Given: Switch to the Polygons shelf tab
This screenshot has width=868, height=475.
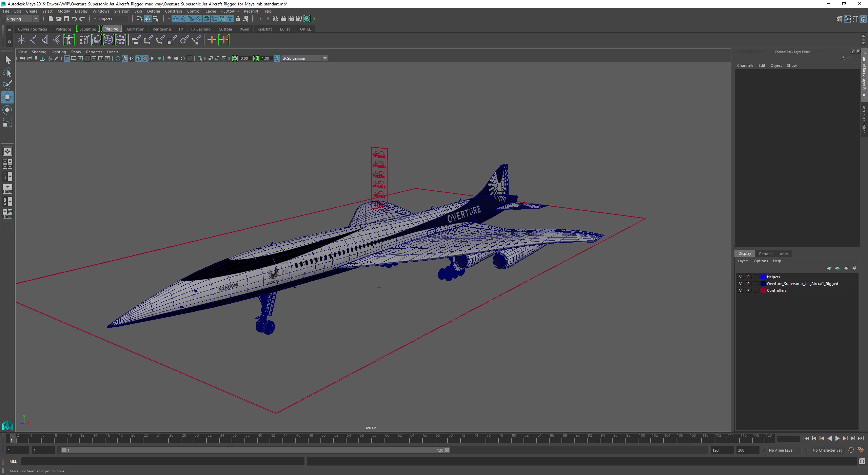Looking at the screenshot, I should tap(63, 29).
